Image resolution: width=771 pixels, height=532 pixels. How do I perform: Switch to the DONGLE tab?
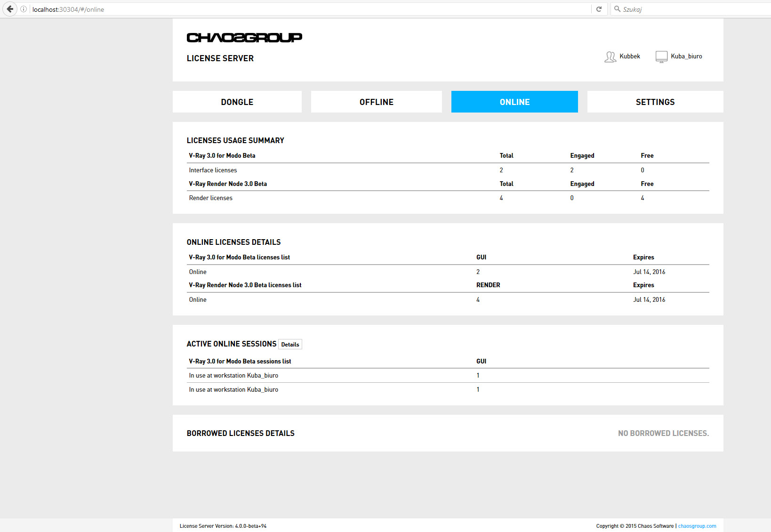click(237, 102)
